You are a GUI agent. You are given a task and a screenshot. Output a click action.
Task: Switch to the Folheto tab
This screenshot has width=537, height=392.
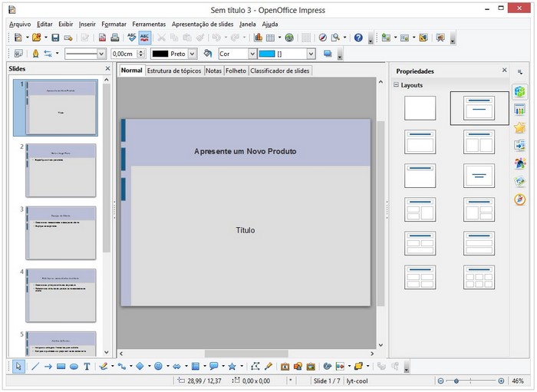pos(236,71)
